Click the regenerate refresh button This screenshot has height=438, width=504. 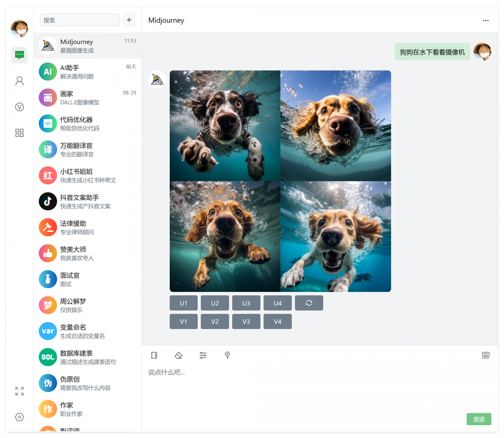pyautogui.click(x=309, y=303)
